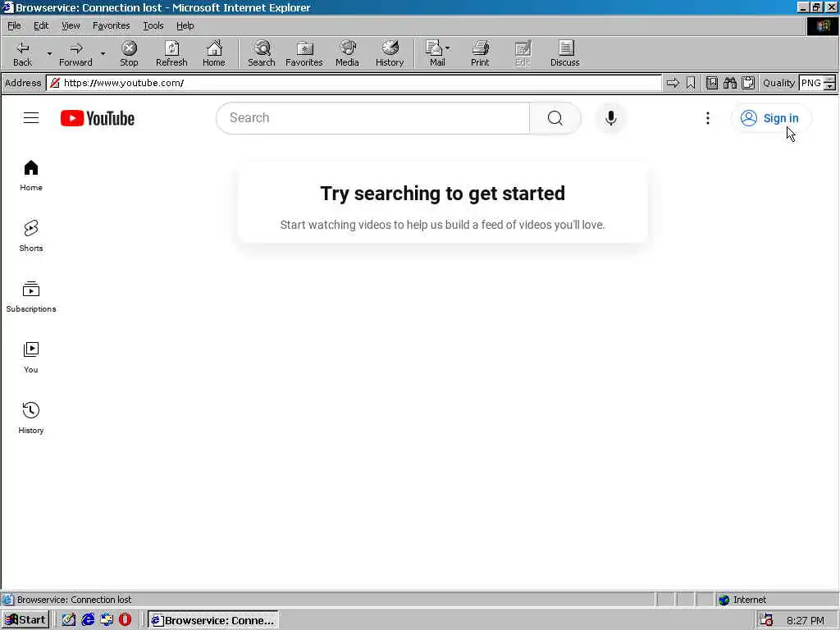Click the Windows Start button
Screen dimensions: 840x630
pyautogui.click(x=25, y=620)
